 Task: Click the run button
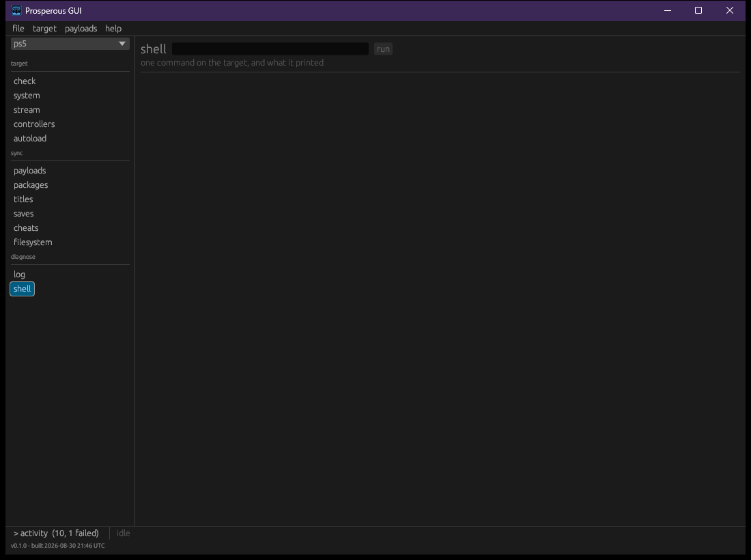(383, 49)
